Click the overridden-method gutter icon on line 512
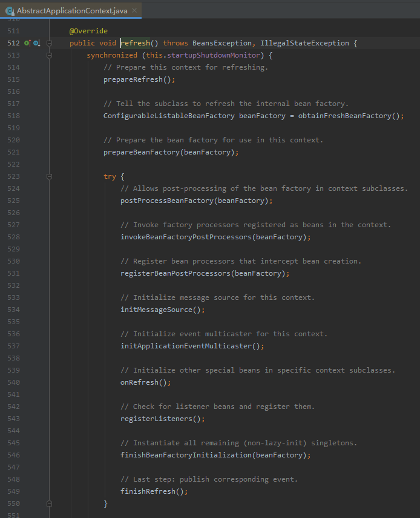The height and width of the screenshot is (518, 420). coord(37,43)
